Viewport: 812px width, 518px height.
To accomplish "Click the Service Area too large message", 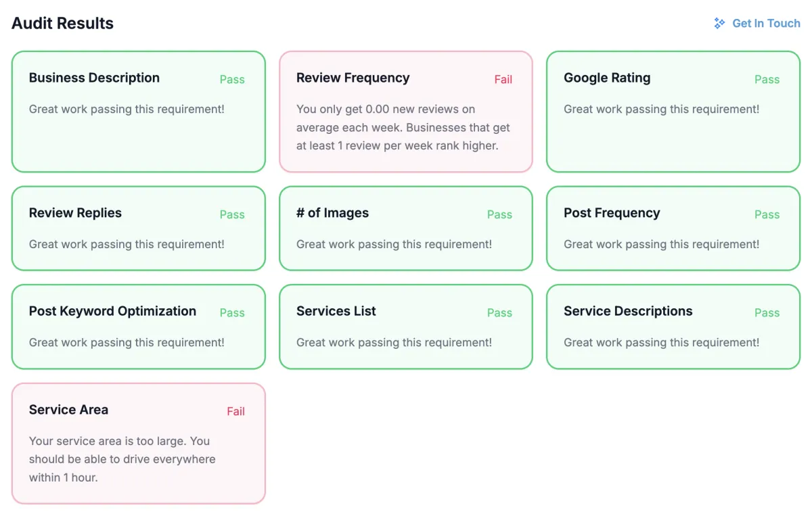I will click(x=122, y=459).
